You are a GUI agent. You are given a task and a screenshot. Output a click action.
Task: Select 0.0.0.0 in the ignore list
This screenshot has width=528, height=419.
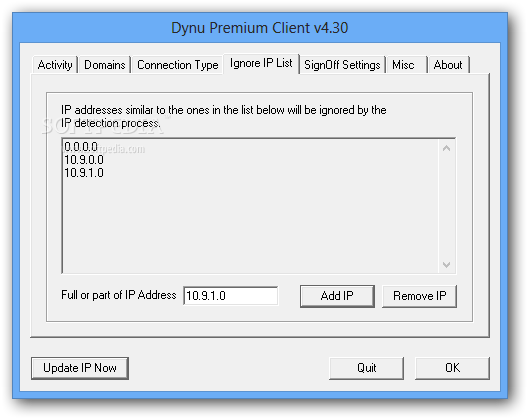pos(81,147)
